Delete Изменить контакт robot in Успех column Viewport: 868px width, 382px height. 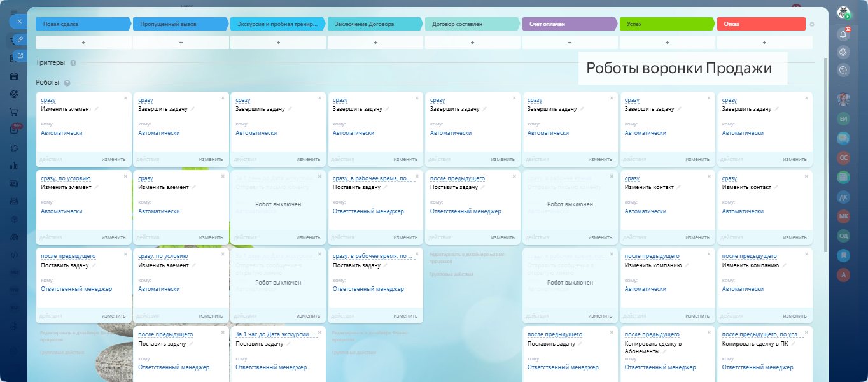pyautogui.click(x=709, y=176)
